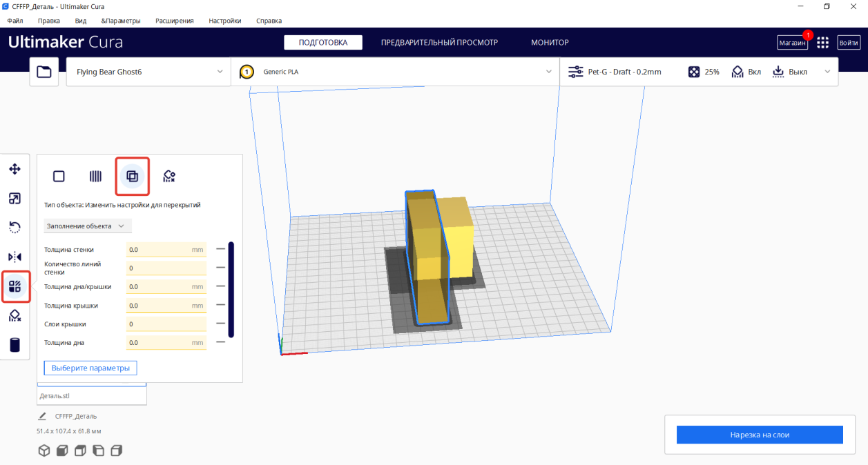Click the settings list vertical scrollbar
Screen dimensions: 868x465
(x=231, y=289)
